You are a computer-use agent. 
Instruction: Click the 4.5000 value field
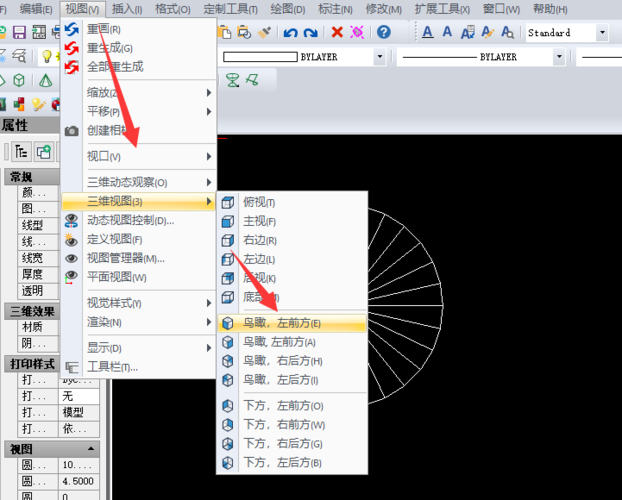coord(79,481)
